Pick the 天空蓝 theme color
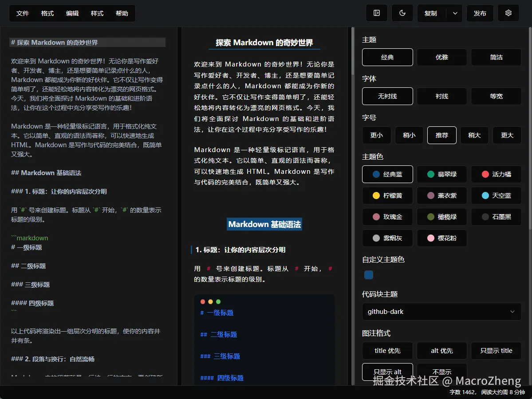 point(496,196)
